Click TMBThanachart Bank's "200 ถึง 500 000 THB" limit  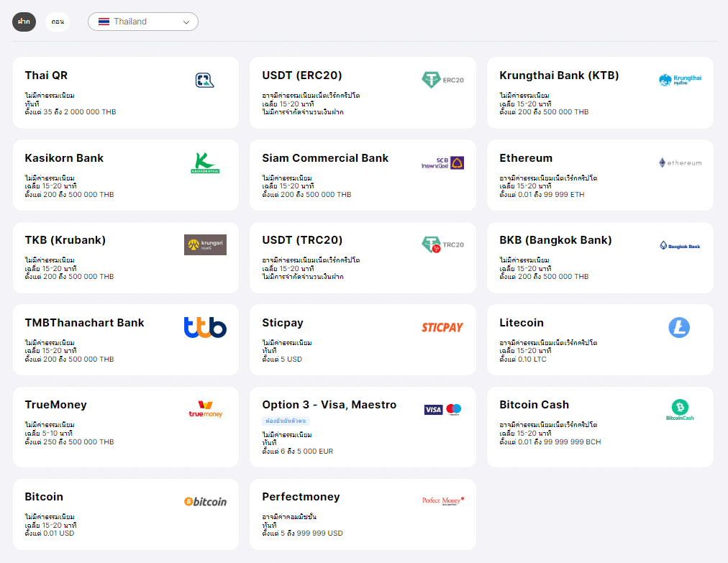(78, 360)
